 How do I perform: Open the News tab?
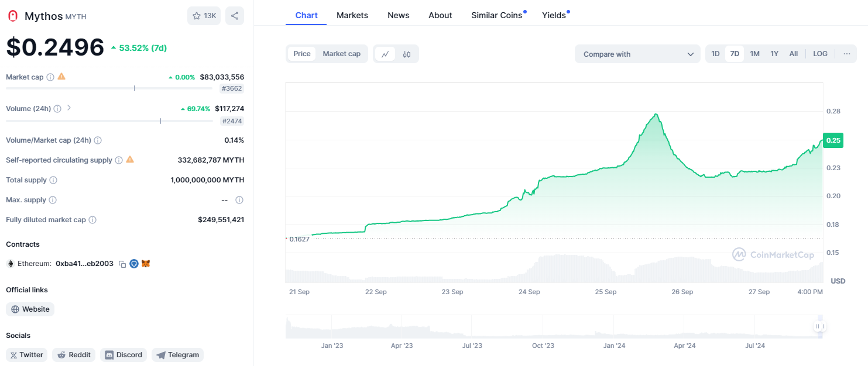tap(398, 15)
